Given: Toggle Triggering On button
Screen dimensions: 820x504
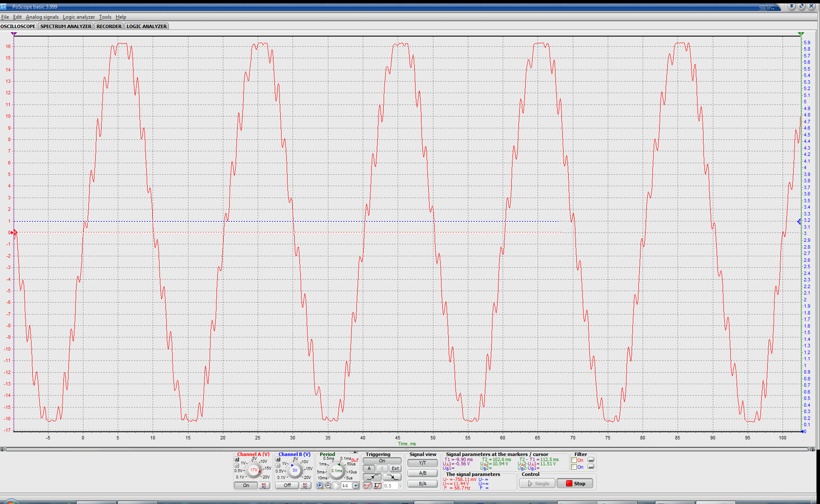Looking at the screenshot, I should coord(382,461).
